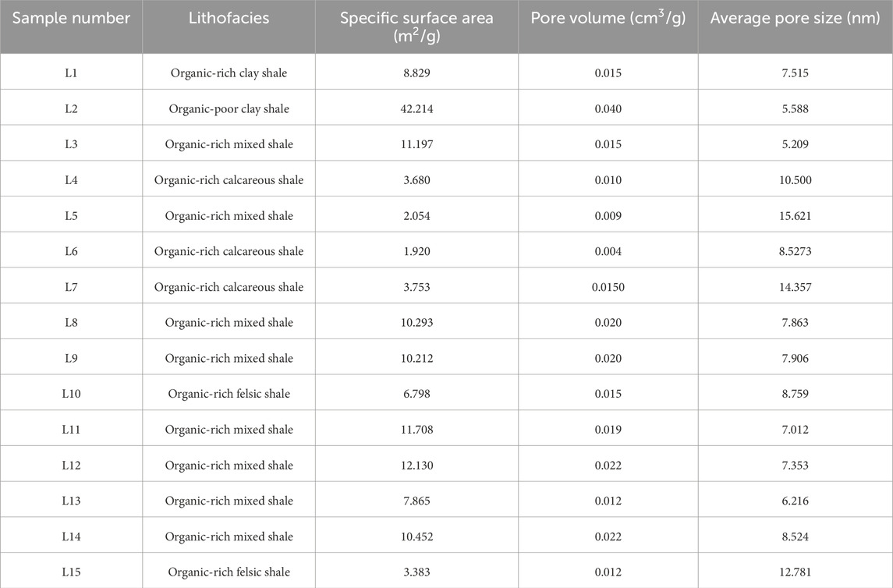Select the Organic-rich clay shale cell
The width and height of the screenshot is (893, 588).
coord(229,73)
